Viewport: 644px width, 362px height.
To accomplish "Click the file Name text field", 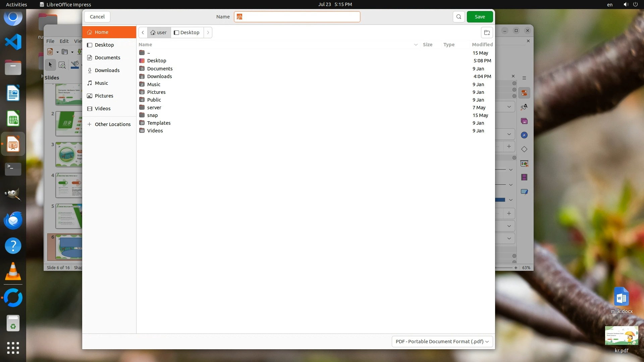I will [297, 17].
